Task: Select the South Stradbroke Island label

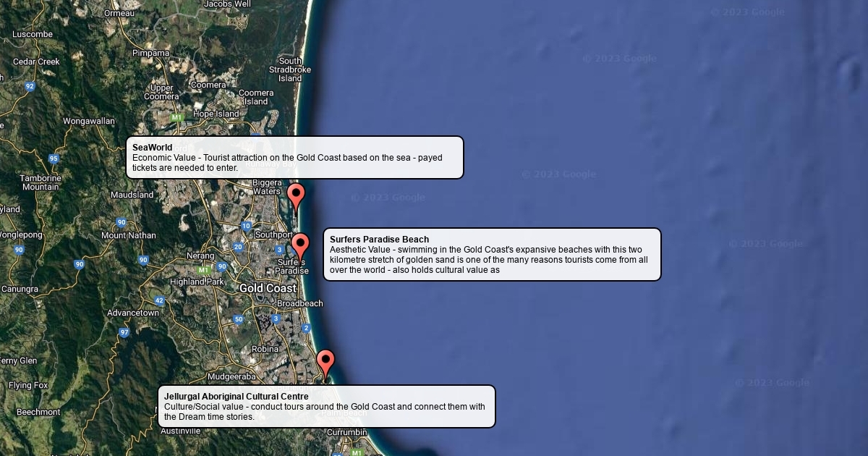Action: pos(290,69)
